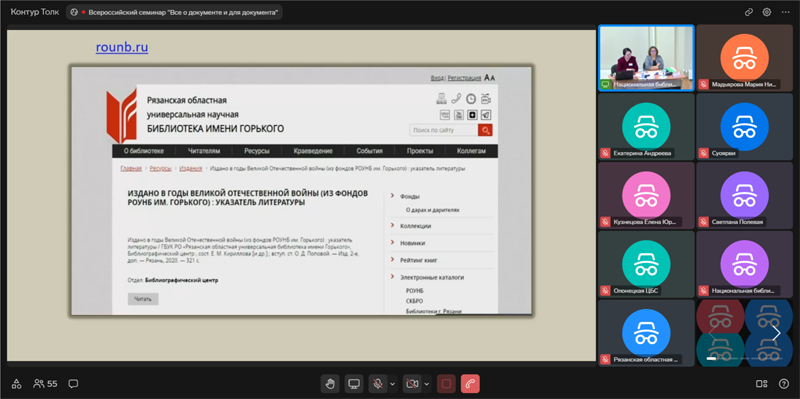Viewport: 800px width, 399px height.
Task: Open the reactions and apps icon at bottom left
Action: pyautogui.click(x=16, y=383)
